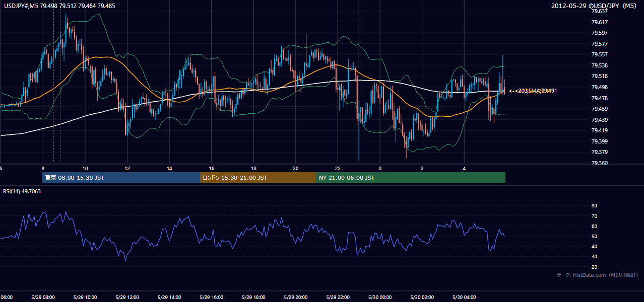Click the 5/29 10:00 date axis label

tap(85, 297)
